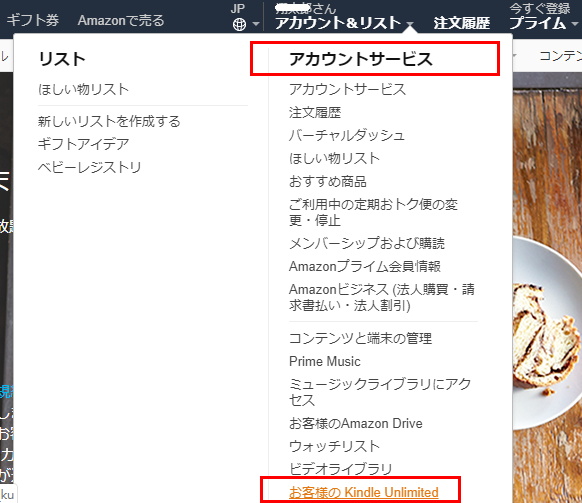Open お客様のAmazon Drive

click(356, 423)
